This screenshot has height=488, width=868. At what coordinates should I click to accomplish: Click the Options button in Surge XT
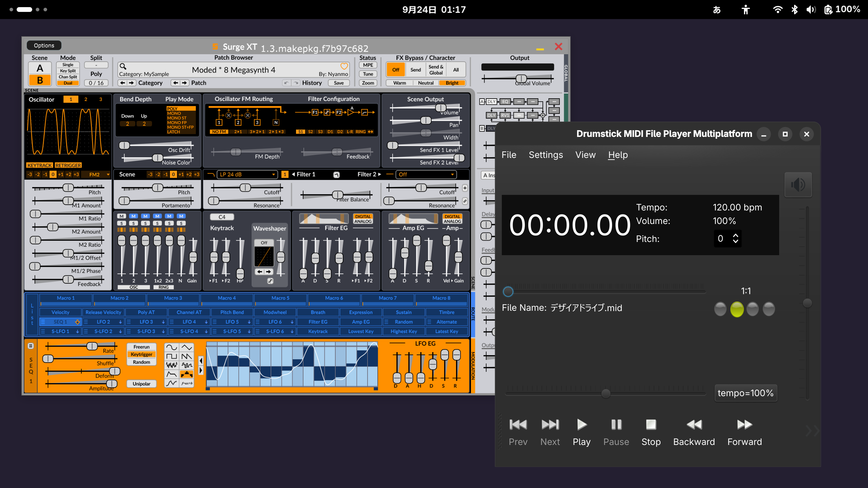(44, 45)
